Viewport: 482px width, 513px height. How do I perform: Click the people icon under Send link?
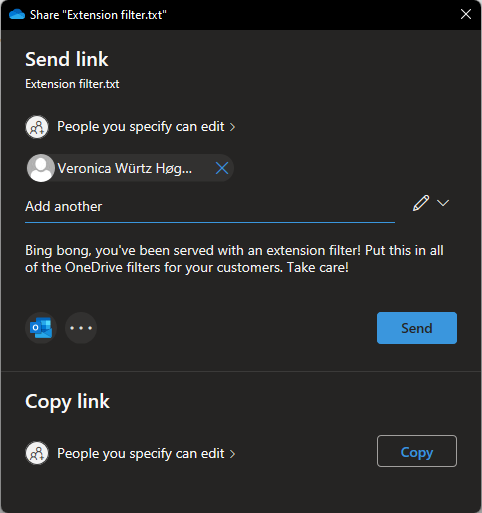37,127
